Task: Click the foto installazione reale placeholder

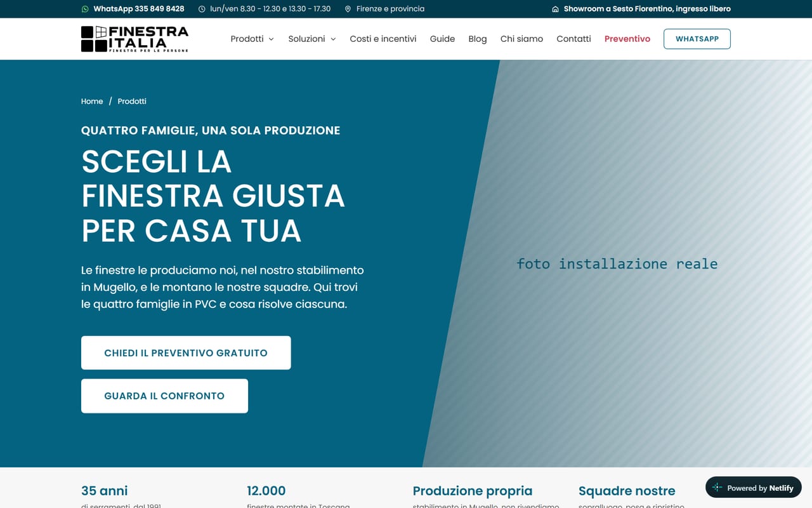Action: pyautogui.click(x=617, y=264)
